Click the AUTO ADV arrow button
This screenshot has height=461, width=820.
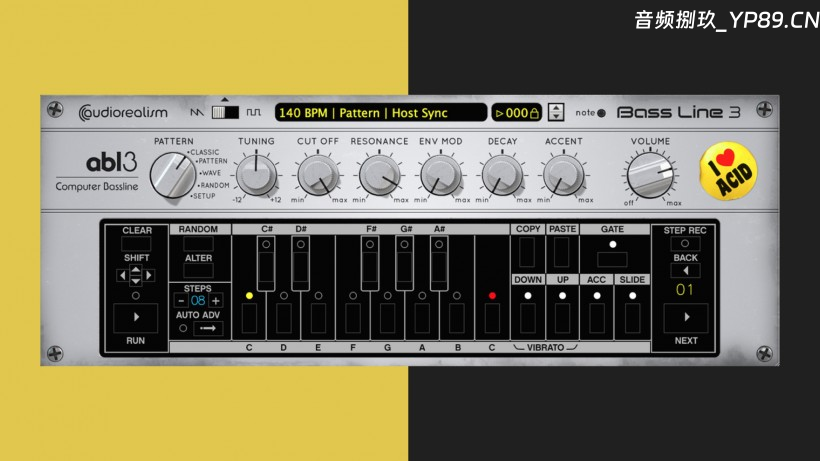pyautogui.click(x=208, y=328)
